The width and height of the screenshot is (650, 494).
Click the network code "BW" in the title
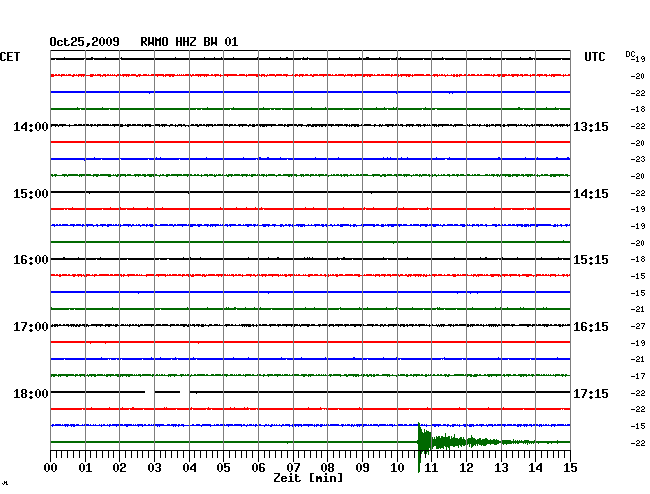pyautogui.click(x=210, y=42)
